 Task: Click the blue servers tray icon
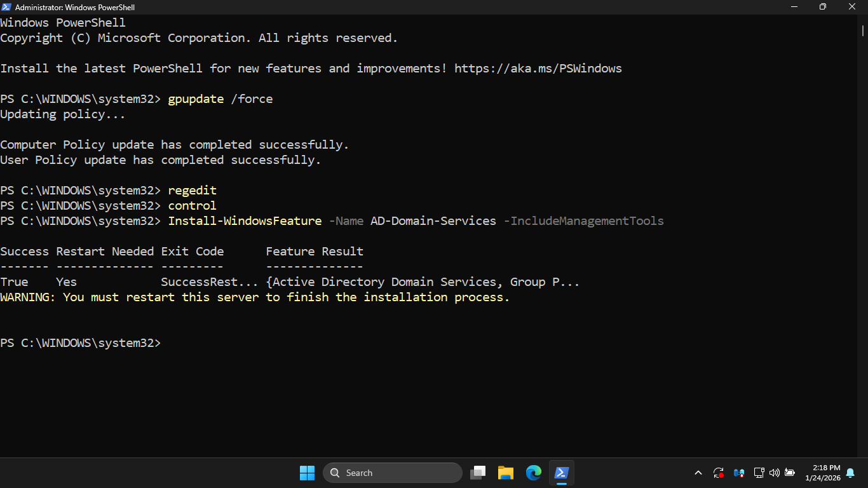click(x=738, y=473)
